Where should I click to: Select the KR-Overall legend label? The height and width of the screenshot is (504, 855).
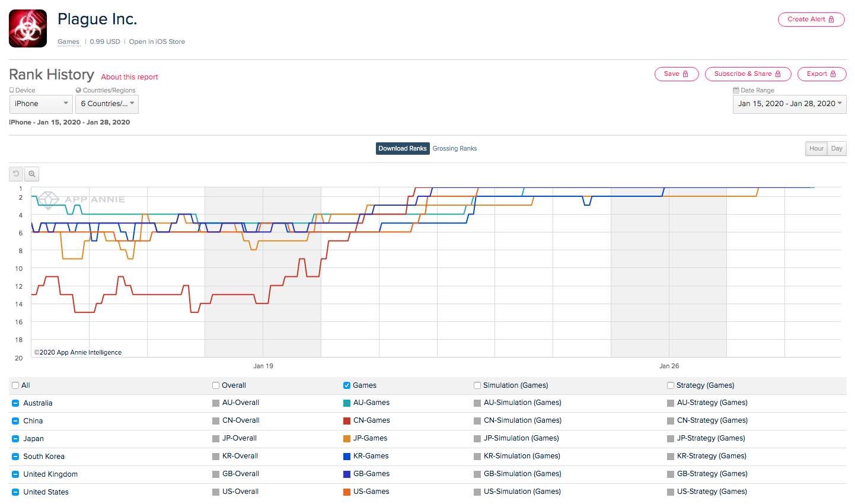click(x=240, y=456)
